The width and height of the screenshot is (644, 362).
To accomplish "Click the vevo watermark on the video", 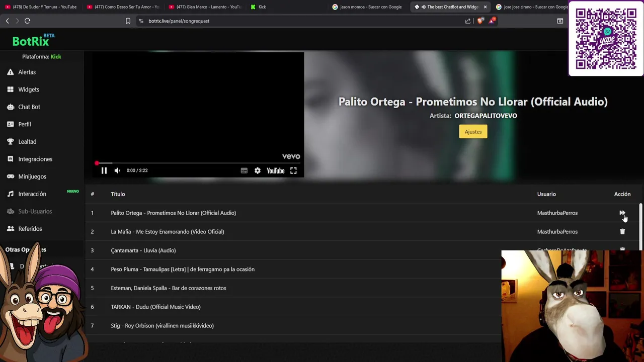I will pos(291,156).
